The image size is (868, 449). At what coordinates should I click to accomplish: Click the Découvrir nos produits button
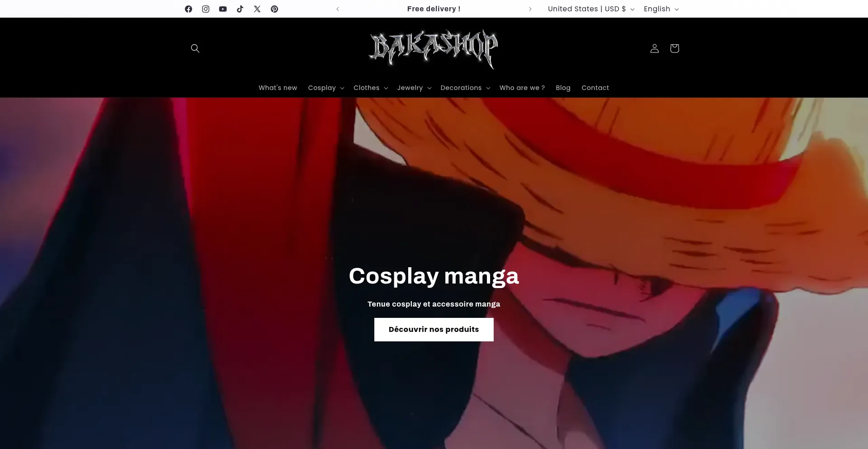coord(434,329)
